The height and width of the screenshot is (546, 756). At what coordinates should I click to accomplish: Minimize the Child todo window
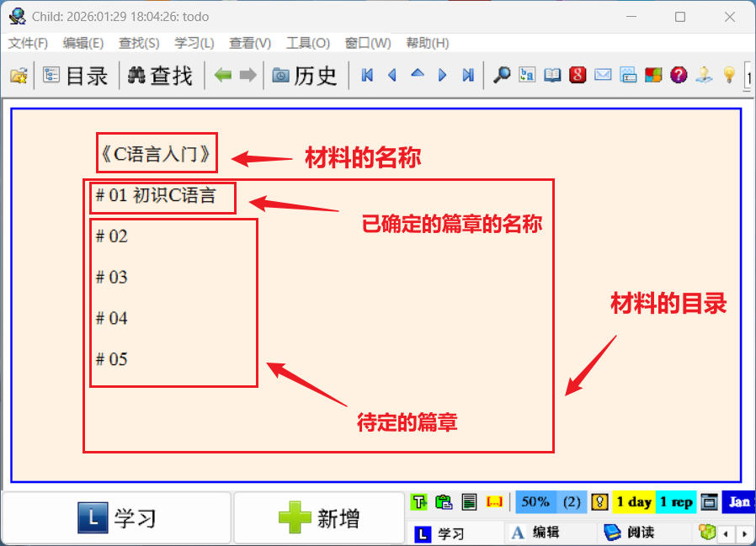631,17
